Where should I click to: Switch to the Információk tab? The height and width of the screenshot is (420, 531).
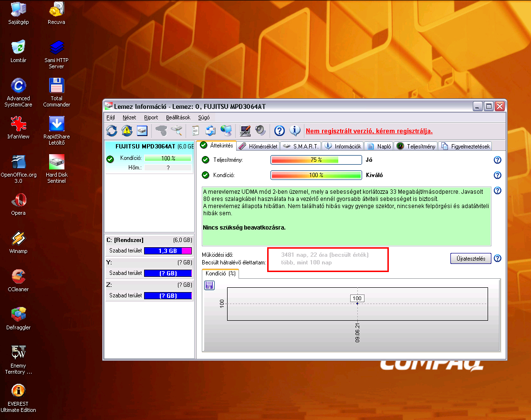pos(343,147)
